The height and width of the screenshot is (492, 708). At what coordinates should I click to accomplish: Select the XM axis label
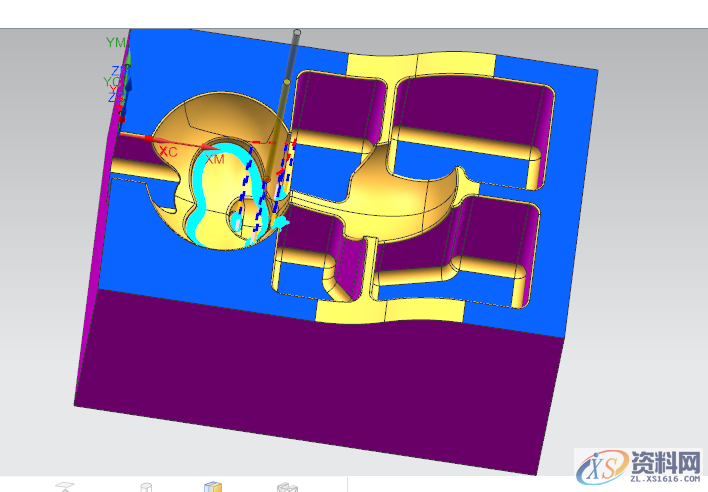point(214,159)
